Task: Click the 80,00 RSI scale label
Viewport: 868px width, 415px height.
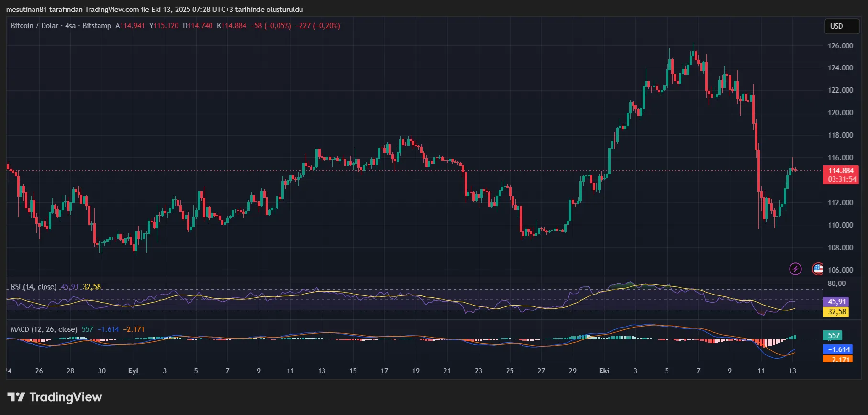Action: click(836, 284)
